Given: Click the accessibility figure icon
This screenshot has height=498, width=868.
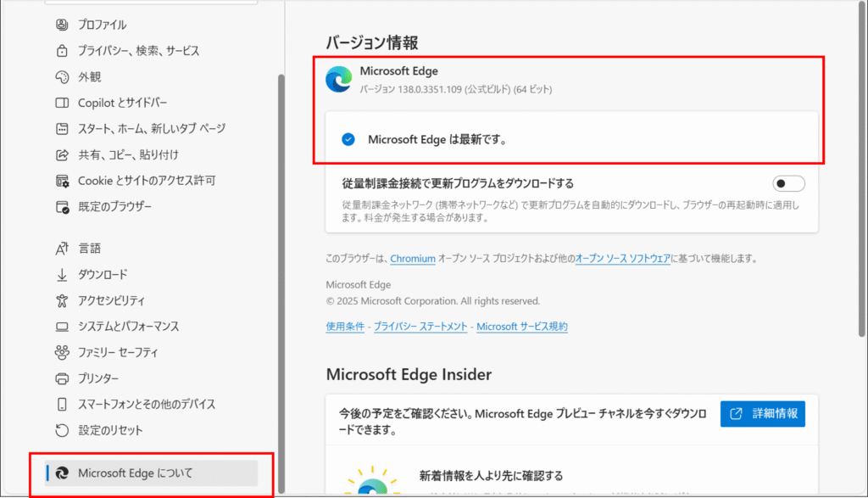Looking at the screenshot, I should [x=62, y=300].
